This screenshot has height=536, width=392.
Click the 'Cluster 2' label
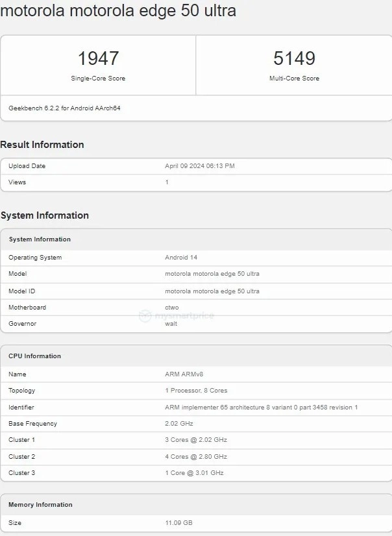click(22, 457)
